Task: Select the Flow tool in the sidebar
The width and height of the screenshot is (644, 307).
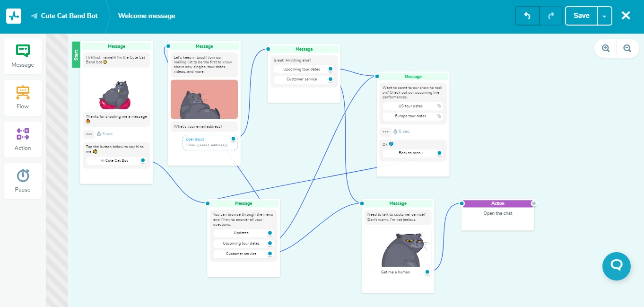Action: (x=22, y=97)
